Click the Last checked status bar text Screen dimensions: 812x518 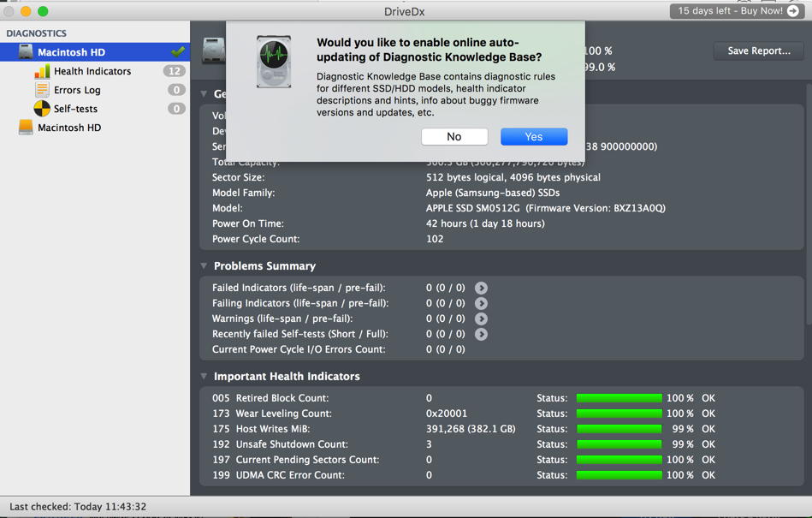coord(78,507)
